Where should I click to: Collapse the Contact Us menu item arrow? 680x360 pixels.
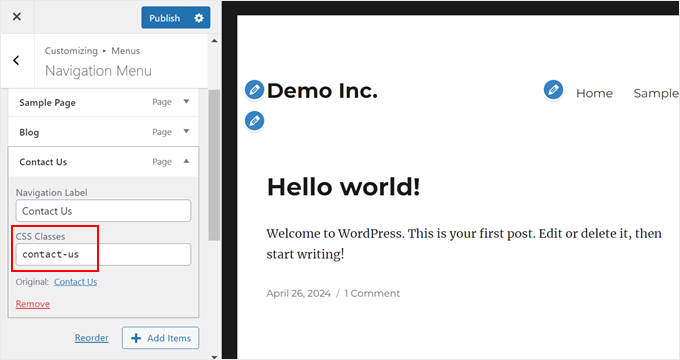point(186,161)
